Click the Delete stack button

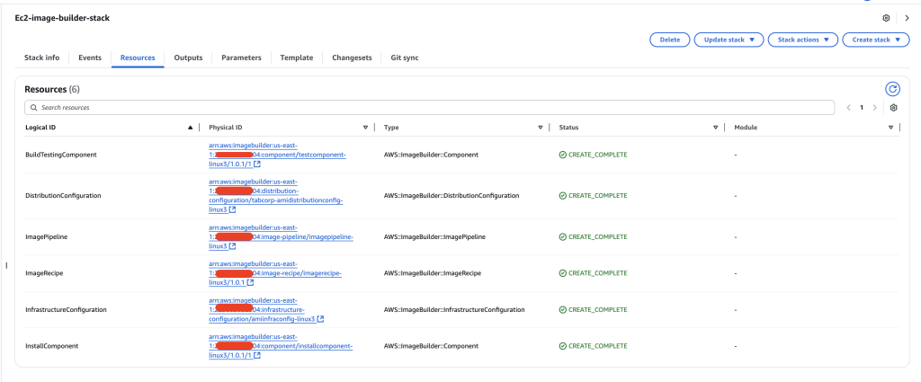[670, 39]
